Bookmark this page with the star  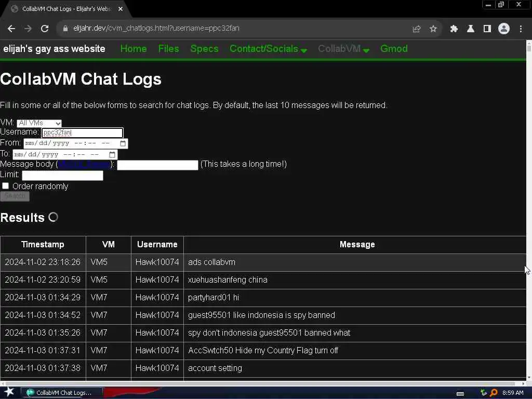(433, 29)
